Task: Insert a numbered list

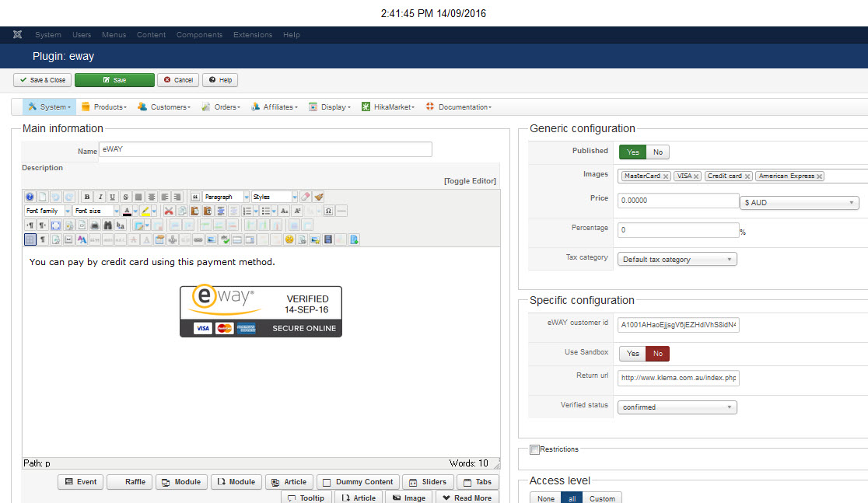Action: [x=247, y=211]
